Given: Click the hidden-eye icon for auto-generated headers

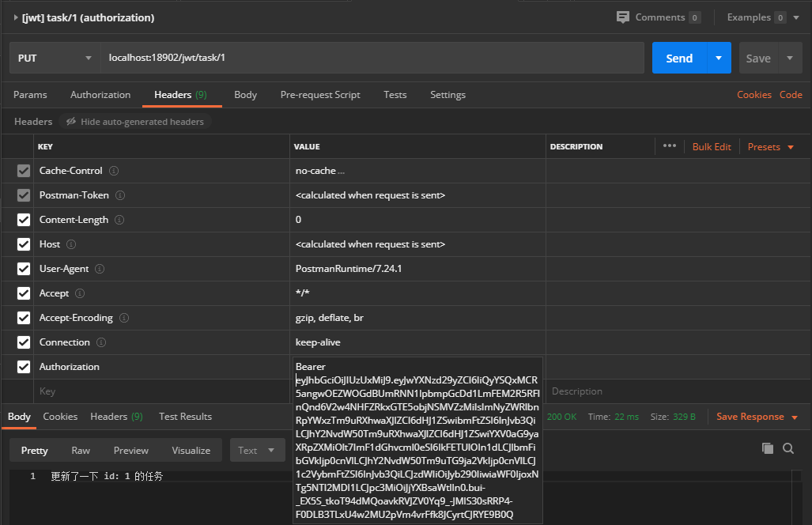Looking at the screenshot, I should coord(71,121).
